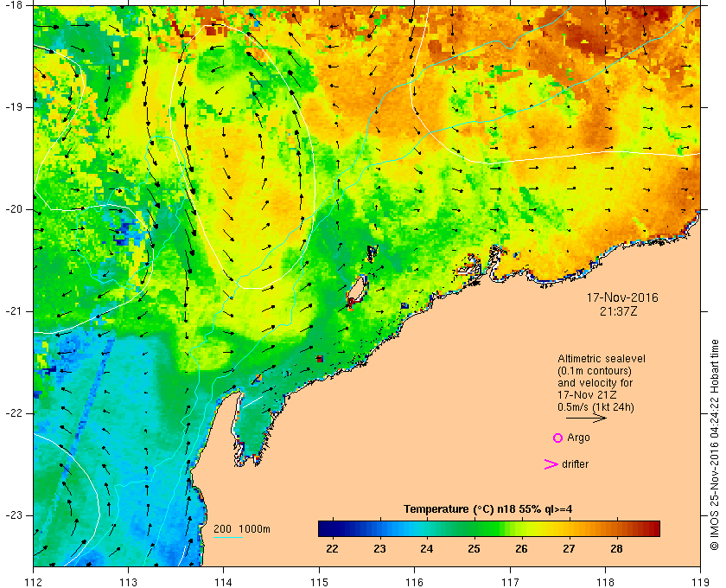Click colorbar value '26'
This screenshot has width=726, height=588.
521,549
